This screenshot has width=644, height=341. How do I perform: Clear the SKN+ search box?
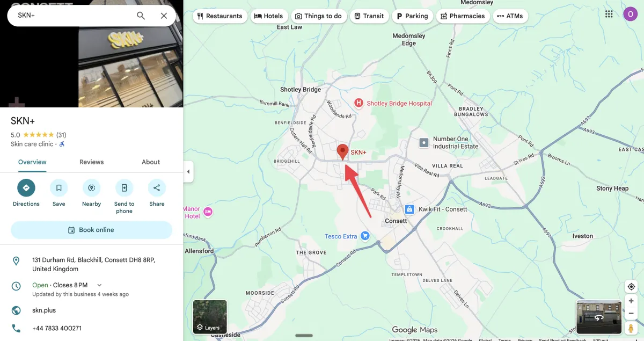(164, 16)
